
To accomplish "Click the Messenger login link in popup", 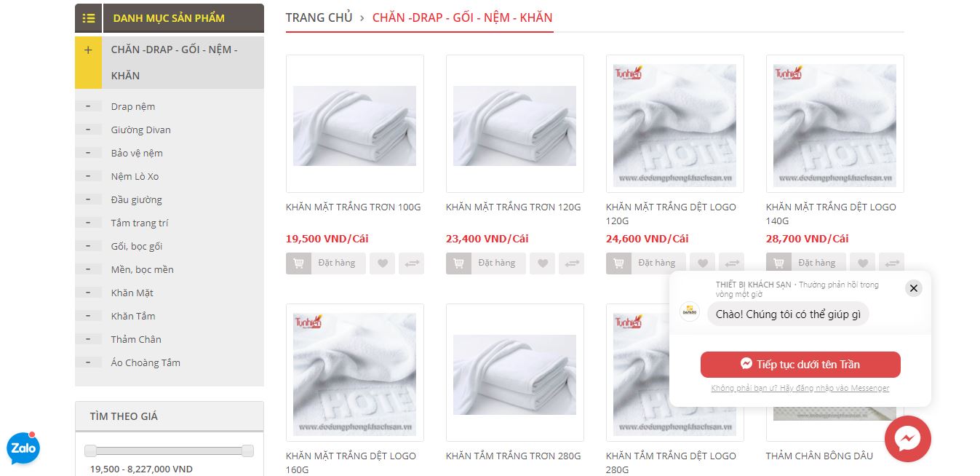I will [800, 388].
